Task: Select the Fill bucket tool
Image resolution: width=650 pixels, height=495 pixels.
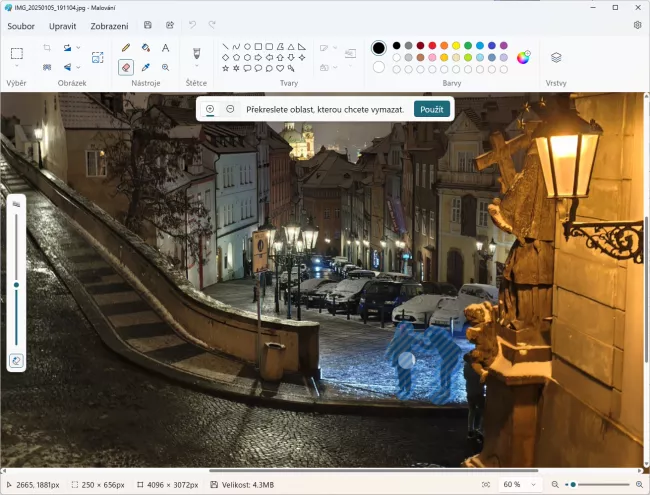Action: (146, 47)
